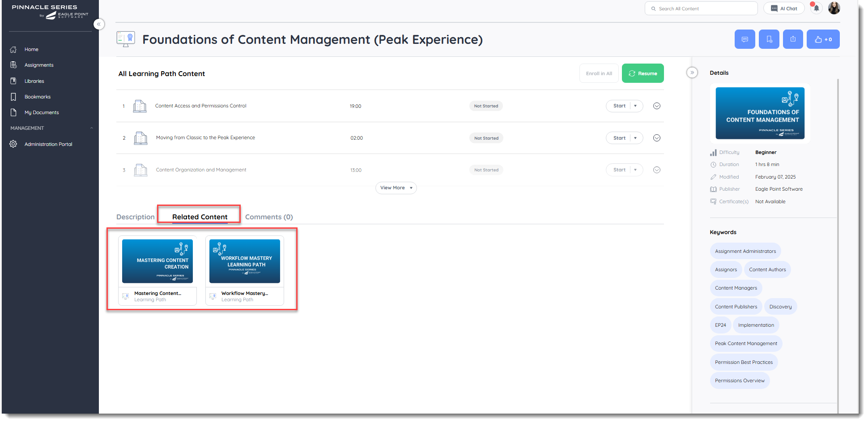868x423 pixels.
Task: Open AI Chat
Action: click(x=784, y=9)
